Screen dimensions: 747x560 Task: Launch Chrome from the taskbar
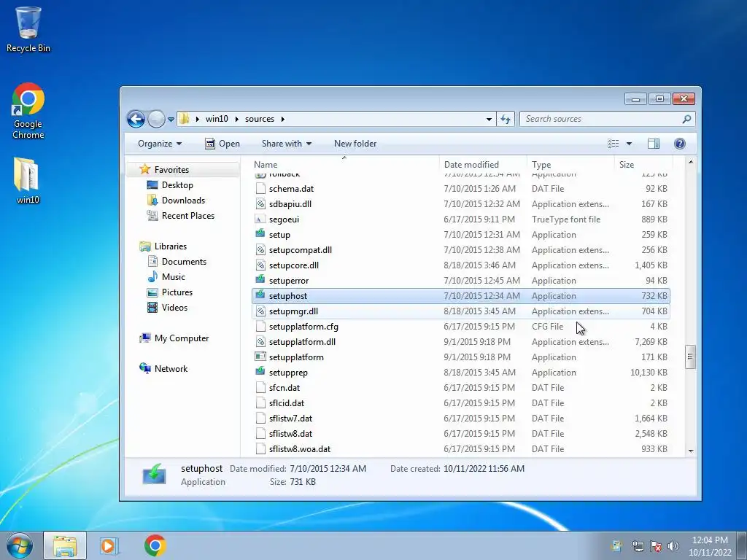155,545
